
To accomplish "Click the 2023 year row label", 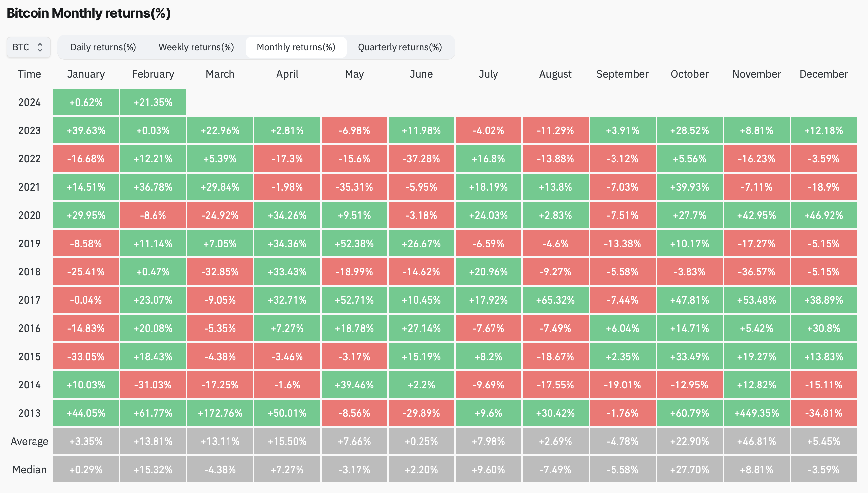I will (x=29, y=130).
